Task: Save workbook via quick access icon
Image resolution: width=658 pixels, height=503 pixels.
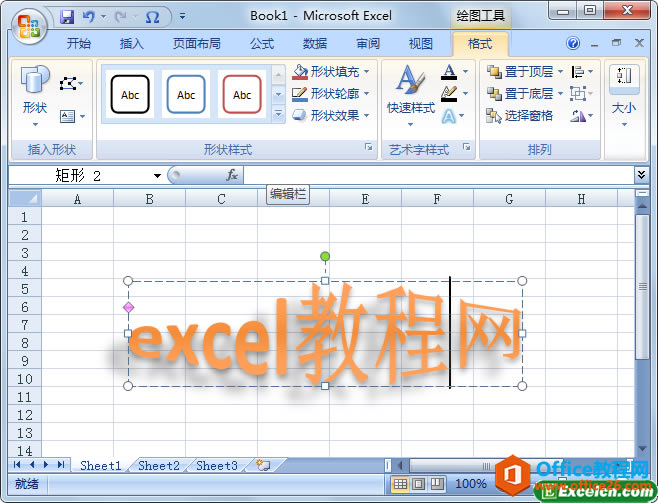Action: (67, 17)
